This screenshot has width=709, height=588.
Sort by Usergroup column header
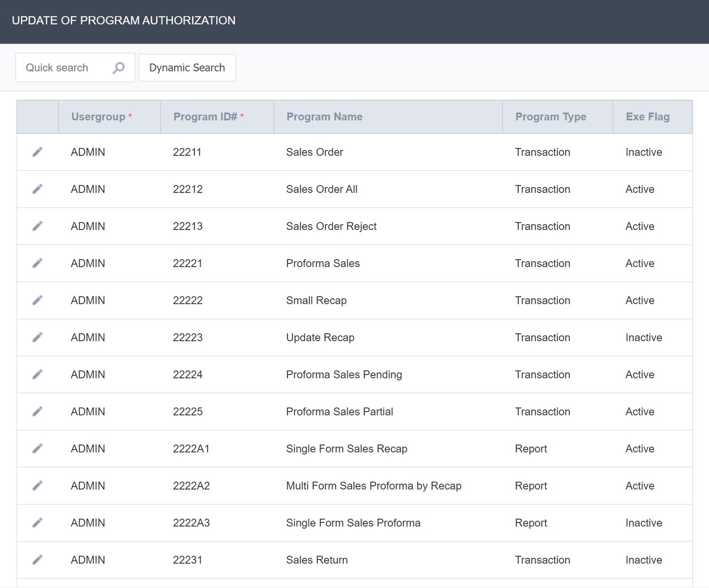point(98,117)
